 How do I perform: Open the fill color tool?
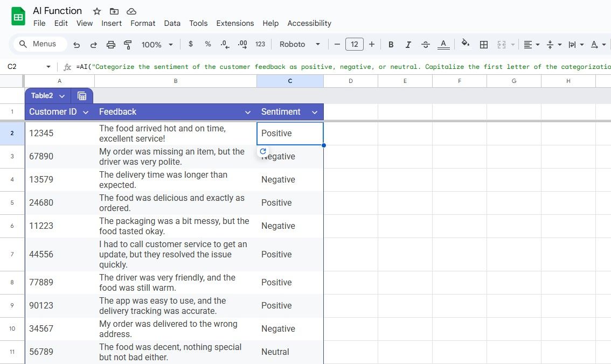464,44
